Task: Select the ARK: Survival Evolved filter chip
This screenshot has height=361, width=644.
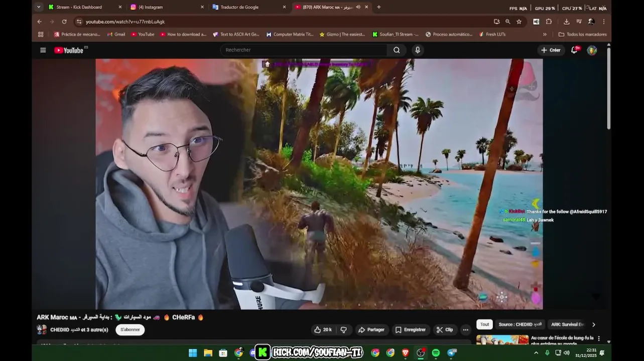Action: click(568, 324)
